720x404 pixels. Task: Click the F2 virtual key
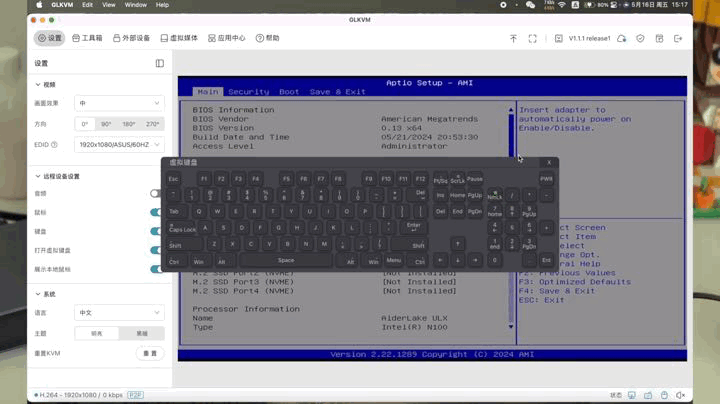point(221,179)
